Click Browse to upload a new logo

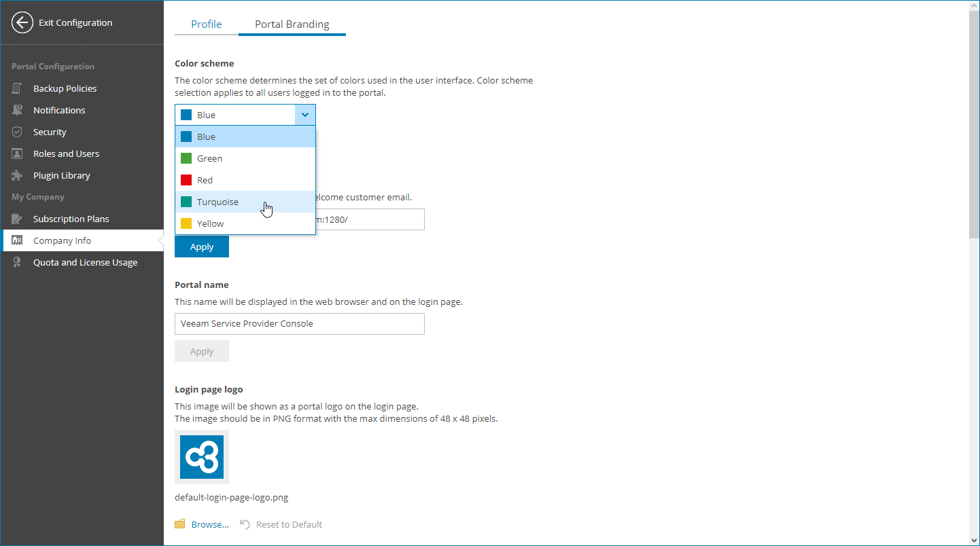[209, 524]
